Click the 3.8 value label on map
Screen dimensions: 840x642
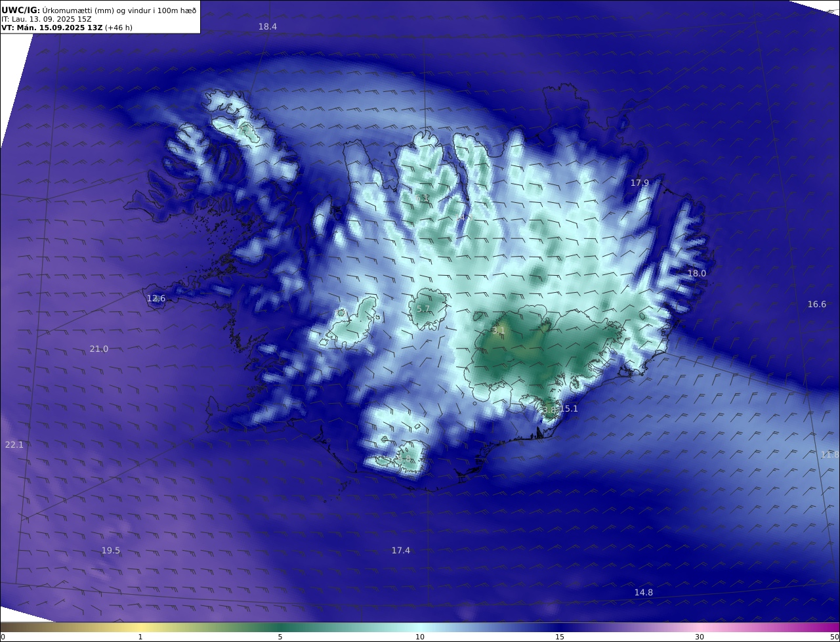549,409
